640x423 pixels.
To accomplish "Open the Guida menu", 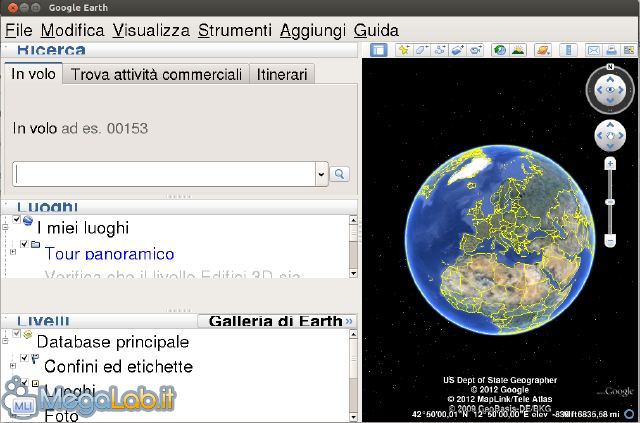I will pos(376,31).
